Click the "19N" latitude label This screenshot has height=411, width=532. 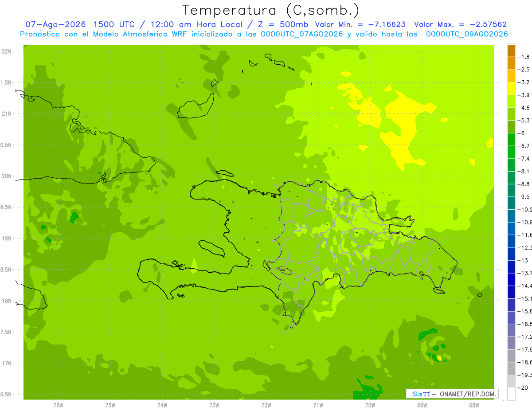(x=7, y=239)
